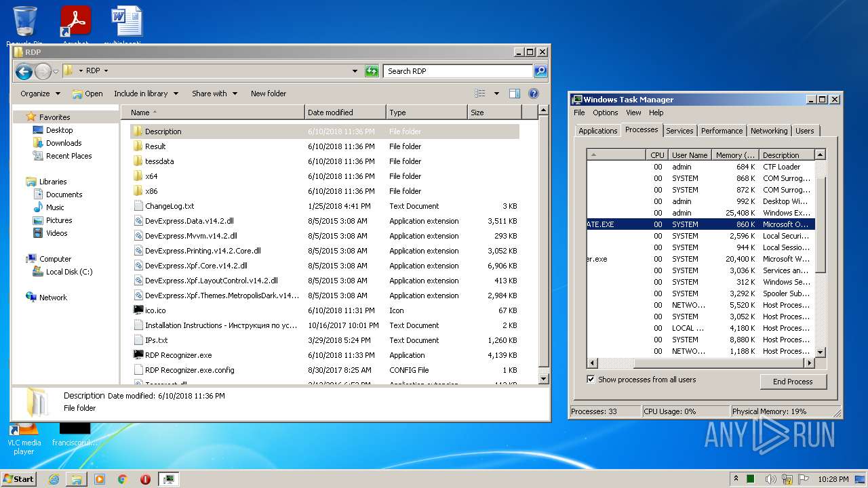This screenshot has height=488, width=868.
Task: Click the refresh button beside address bar
Action: 372,71
